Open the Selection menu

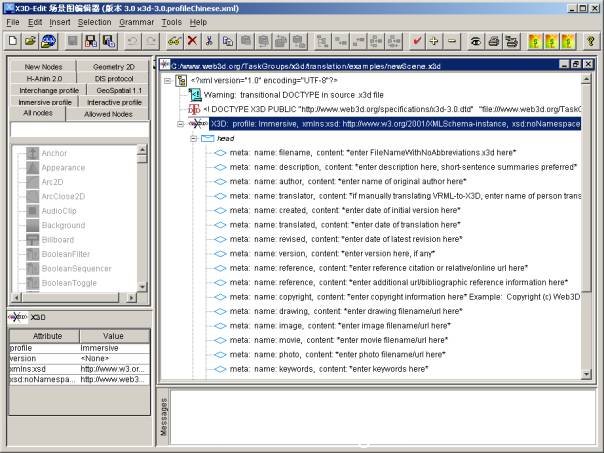94,22
